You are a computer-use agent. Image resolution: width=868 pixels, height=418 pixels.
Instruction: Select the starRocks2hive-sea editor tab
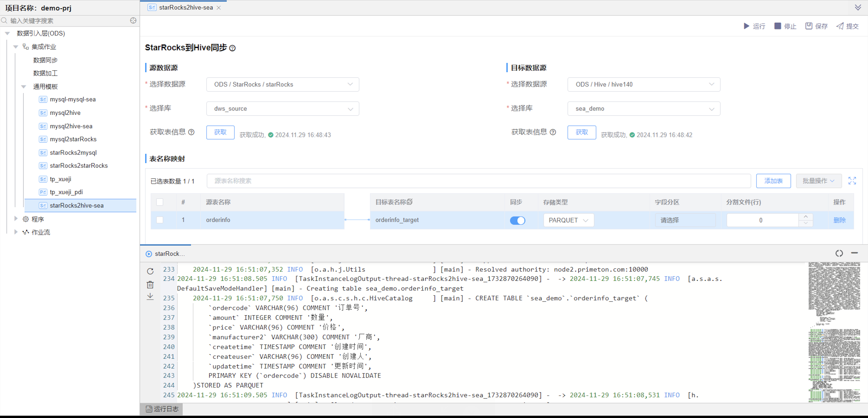(x=185, y=7)
